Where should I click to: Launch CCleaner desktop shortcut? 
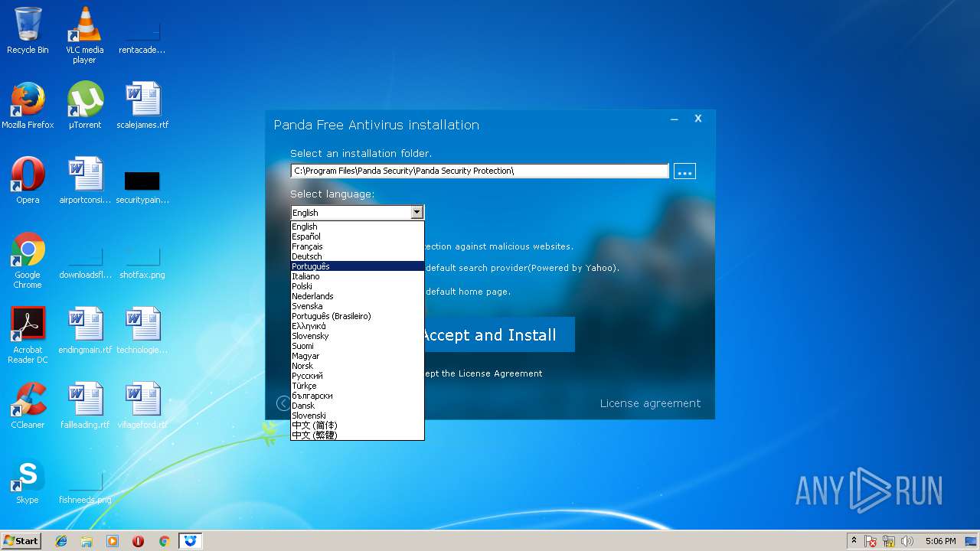click(28, 406)
